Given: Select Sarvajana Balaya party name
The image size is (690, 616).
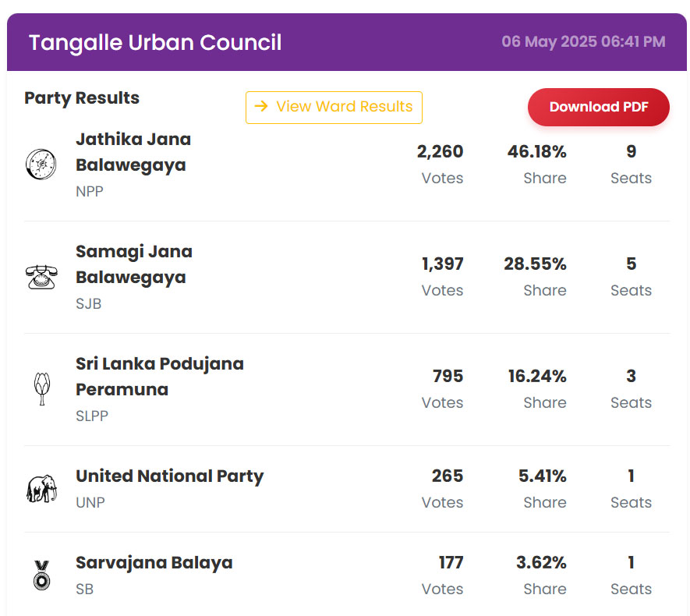Looking at the screenshot, I should (154, 563).
